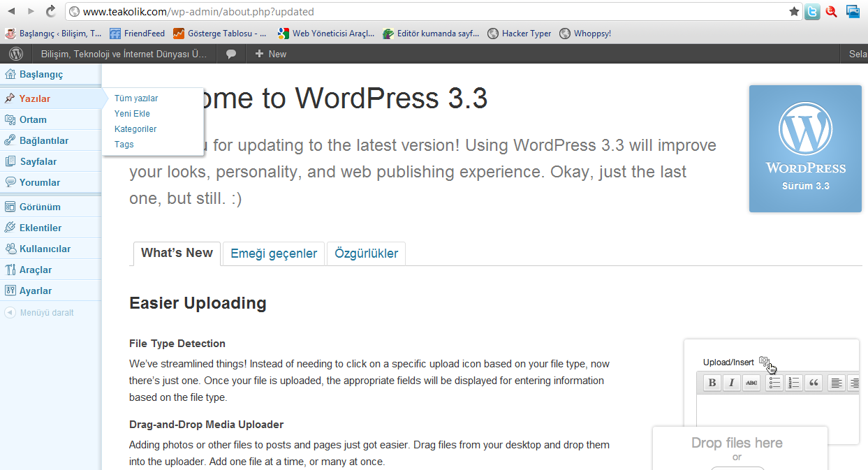Click the site name in the admin bar
868x470 pixels.
point(124,54)
